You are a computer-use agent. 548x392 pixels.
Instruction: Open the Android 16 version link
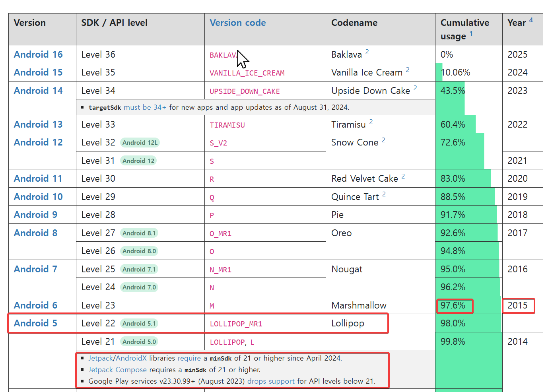[x=38, y=54]
